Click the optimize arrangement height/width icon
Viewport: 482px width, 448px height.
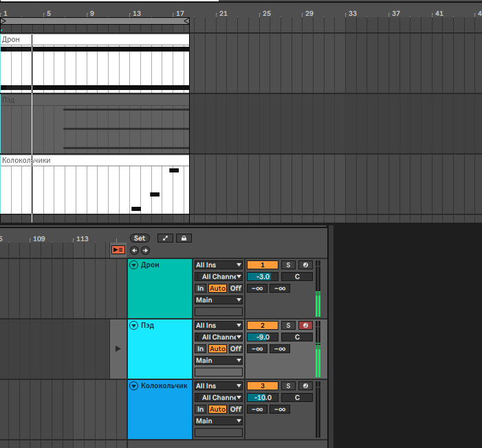point(166,238)
